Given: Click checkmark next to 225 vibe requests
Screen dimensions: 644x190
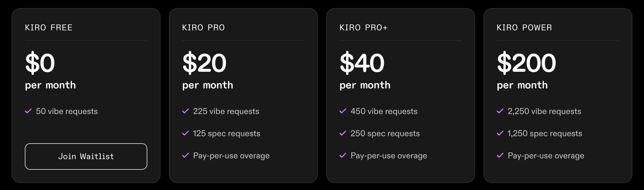Looking at the screenshot, I should (x=186, y=111).
